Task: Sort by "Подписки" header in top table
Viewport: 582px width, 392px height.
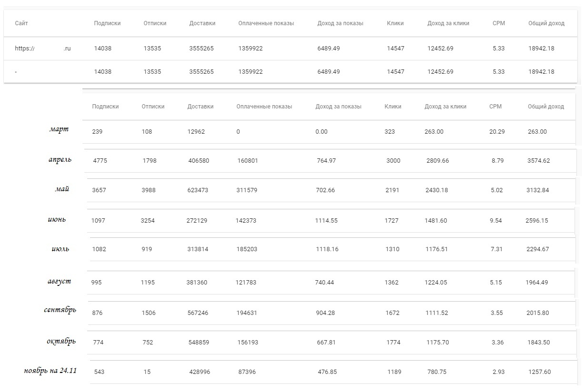Action: [x=107, y=23]
